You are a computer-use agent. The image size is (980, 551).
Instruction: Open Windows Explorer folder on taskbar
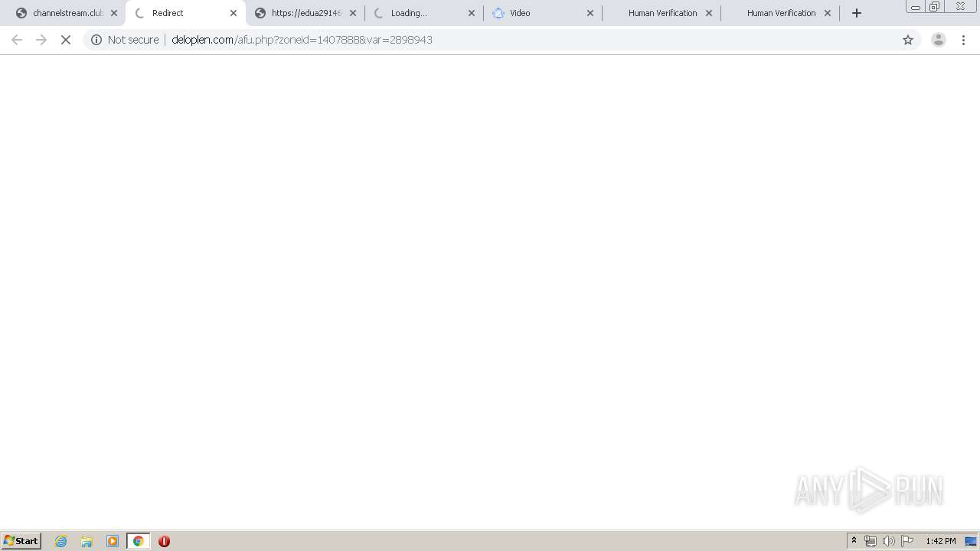[x=87, y=541]
